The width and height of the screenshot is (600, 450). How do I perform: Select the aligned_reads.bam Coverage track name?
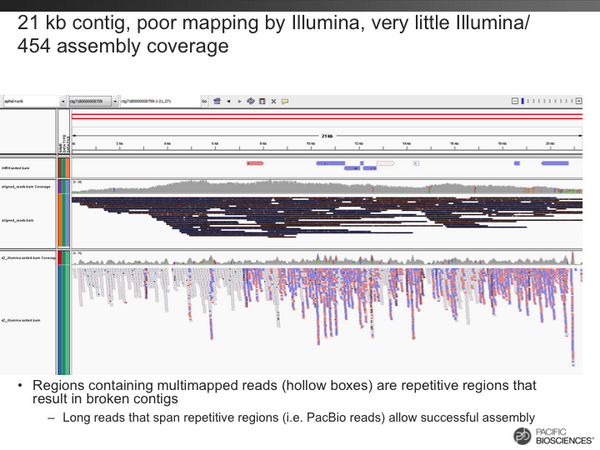click(26, 187)
